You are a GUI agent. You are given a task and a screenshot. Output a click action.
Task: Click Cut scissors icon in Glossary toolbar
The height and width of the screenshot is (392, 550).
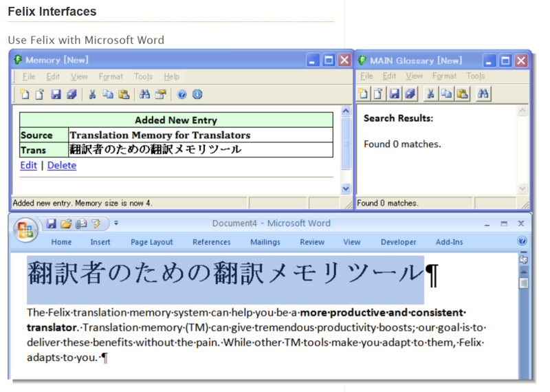point(431,94)
